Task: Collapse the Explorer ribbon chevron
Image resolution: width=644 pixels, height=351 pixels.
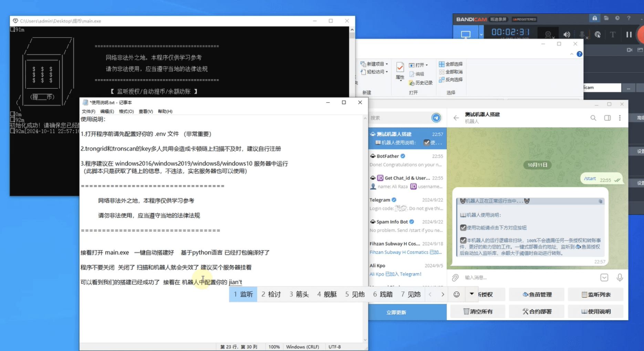Action: [x=572, y=54]
